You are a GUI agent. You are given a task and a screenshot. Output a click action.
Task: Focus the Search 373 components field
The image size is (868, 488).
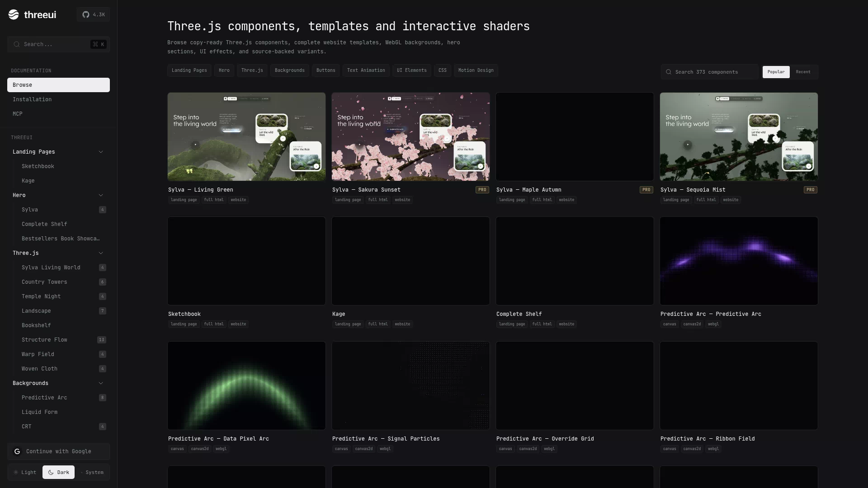[x=710, y=72]
